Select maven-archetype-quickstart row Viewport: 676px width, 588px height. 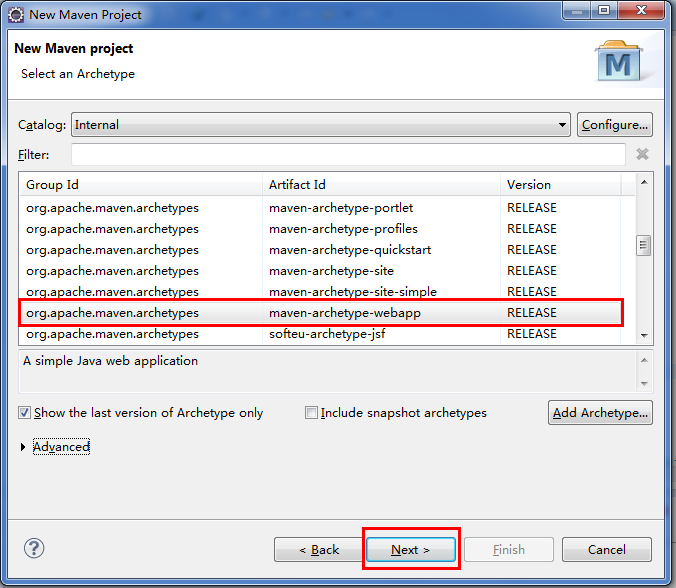pos(320,250)
